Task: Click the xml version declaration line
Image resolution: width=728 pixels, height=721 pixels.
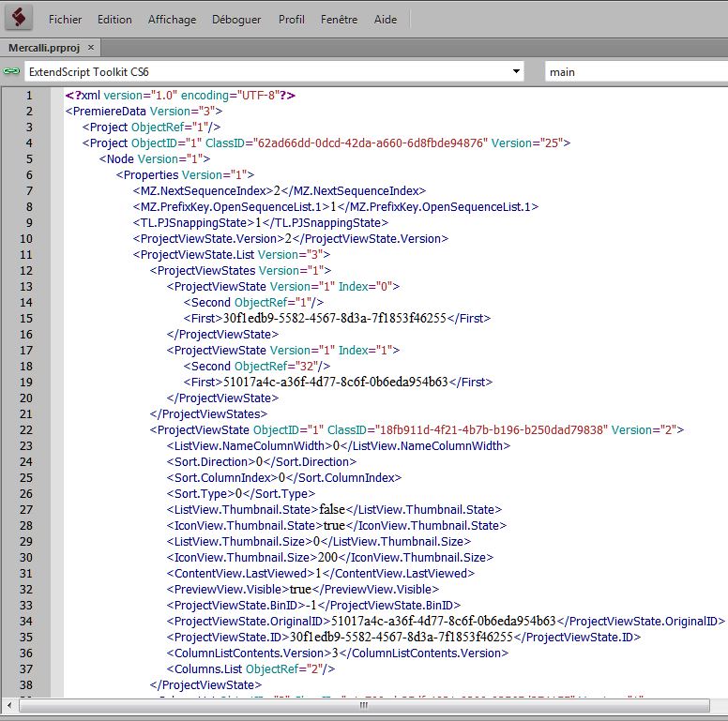Action: 180,96
